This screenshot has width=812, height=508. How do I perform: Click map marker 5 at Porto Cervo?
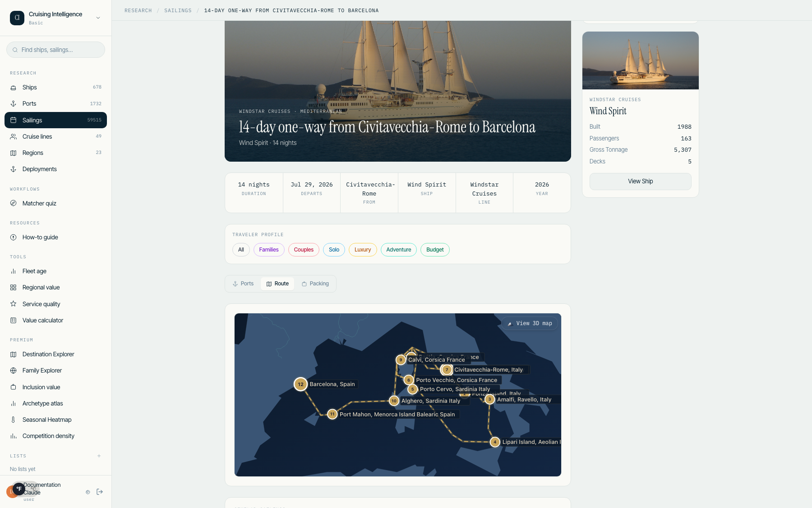(412, 389)
